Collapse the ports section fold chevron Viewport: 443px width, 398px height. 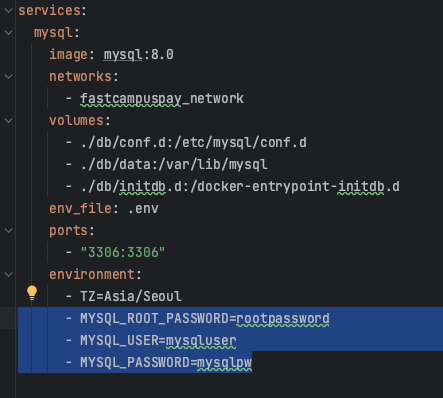pyautogui.click(x=8, y=231)
